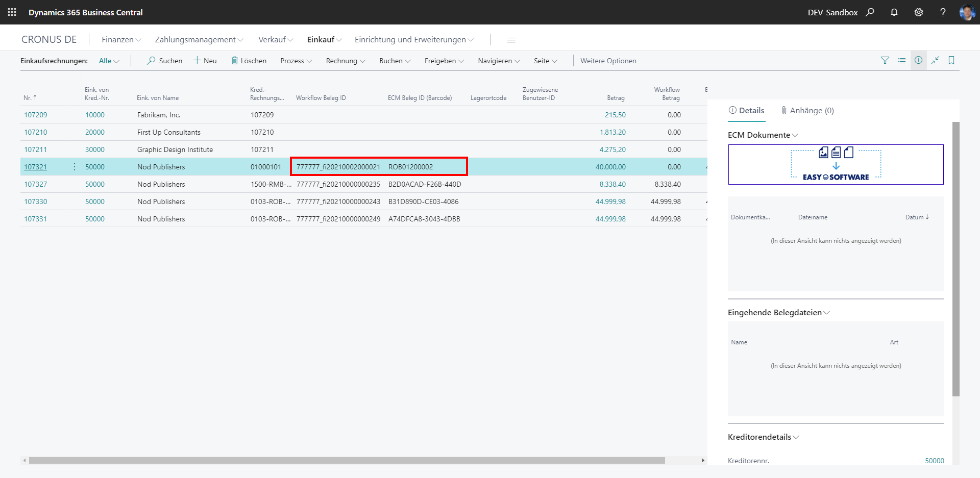Click the EASY SOFTWARE document drop area
The width and height of the screenshot is (980, 478).
[836, 165]
